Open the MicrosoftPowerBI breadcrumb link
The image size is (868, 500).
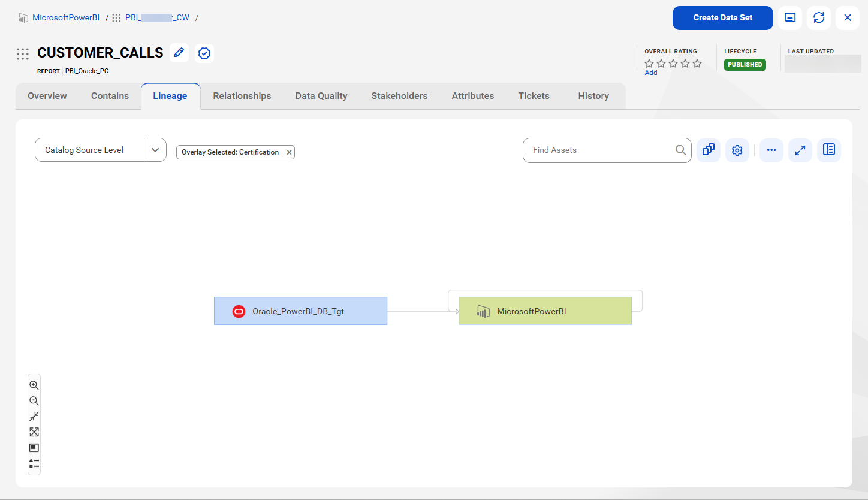click(x=66, y=17)
